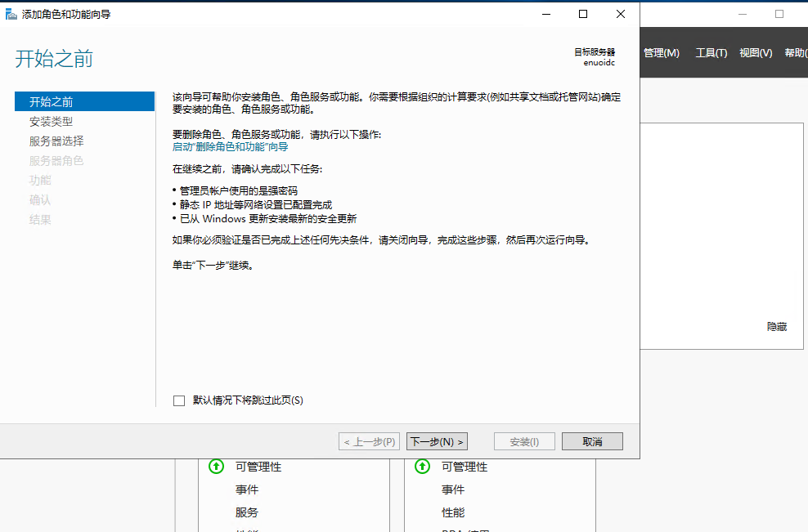Viewport: 808px width, 532px height.
Task: Close the Add Roles wizard window
Action: pos(621,14)
